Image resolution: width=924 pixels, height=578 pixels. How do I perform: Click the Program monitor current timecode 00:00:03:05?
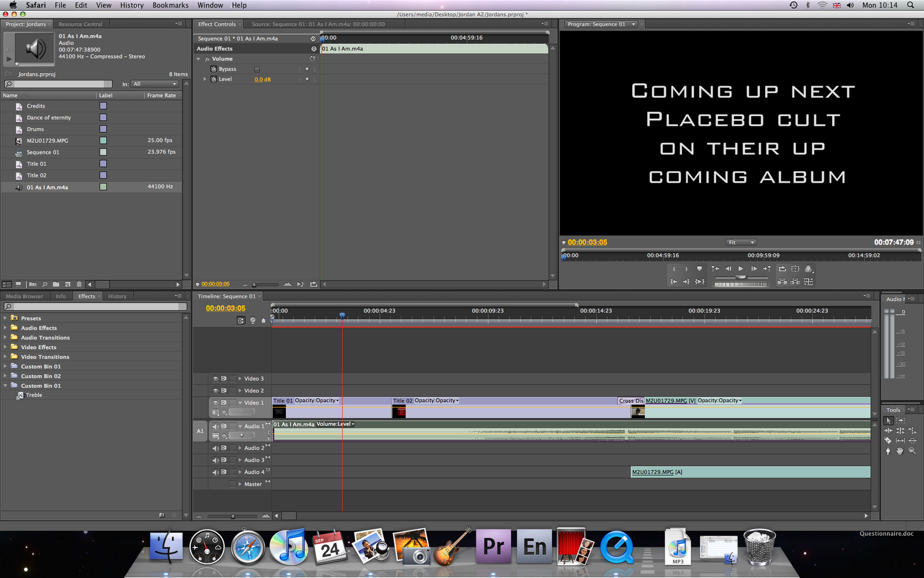click(587, 243)
